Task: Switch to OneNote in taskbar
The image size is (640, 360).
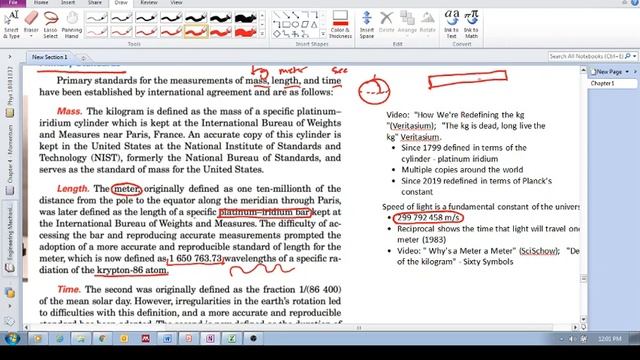Action: (210, 338)
